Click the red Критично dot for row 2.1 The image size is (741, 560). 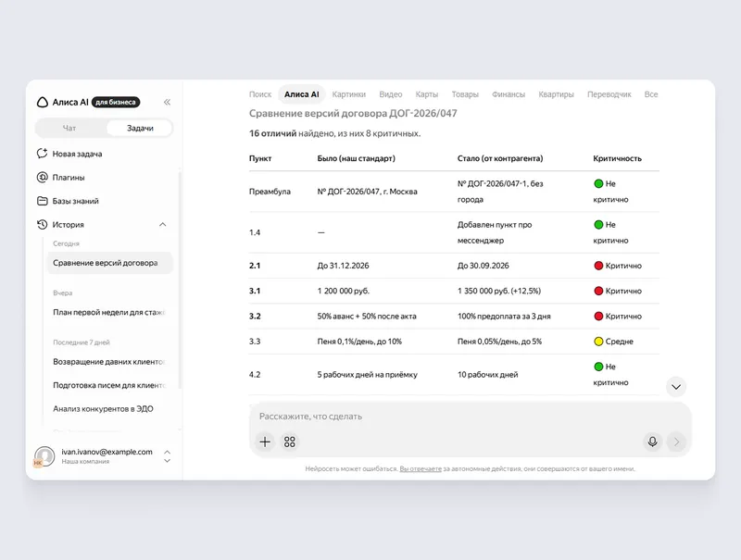tap(598, 266)
